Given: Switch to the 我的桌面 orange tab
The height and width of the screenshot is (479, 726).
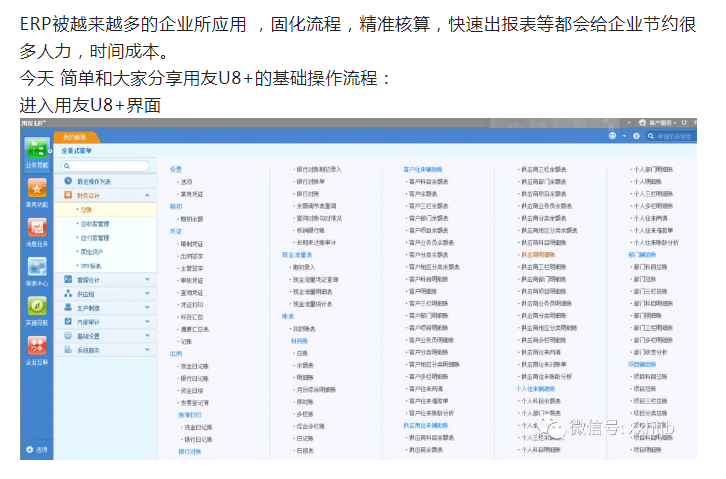Looking at the screenshot, I should 75,137.
